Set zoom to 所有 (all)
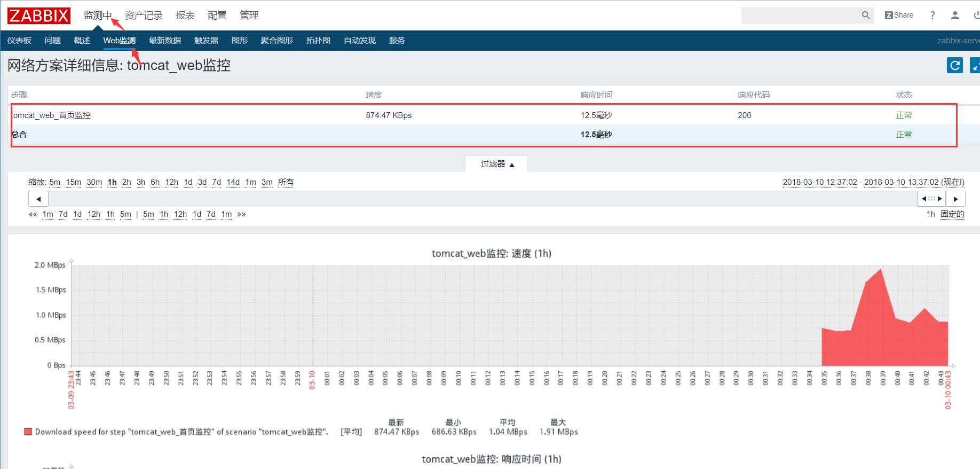Screen dimensions: 980x469 pos(286,182)
